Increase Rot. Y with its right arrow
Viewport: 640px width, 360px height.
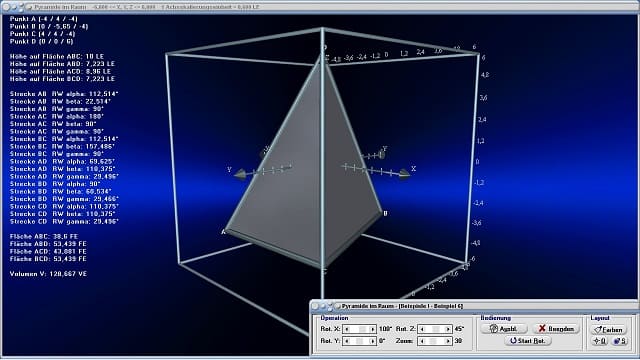[x=372, y=341]
